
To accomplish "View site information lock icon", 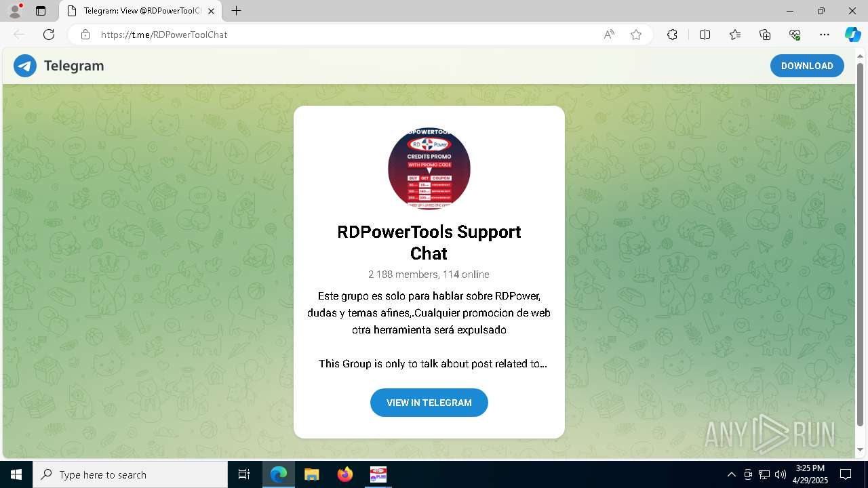I will click(x=85, y=35).
